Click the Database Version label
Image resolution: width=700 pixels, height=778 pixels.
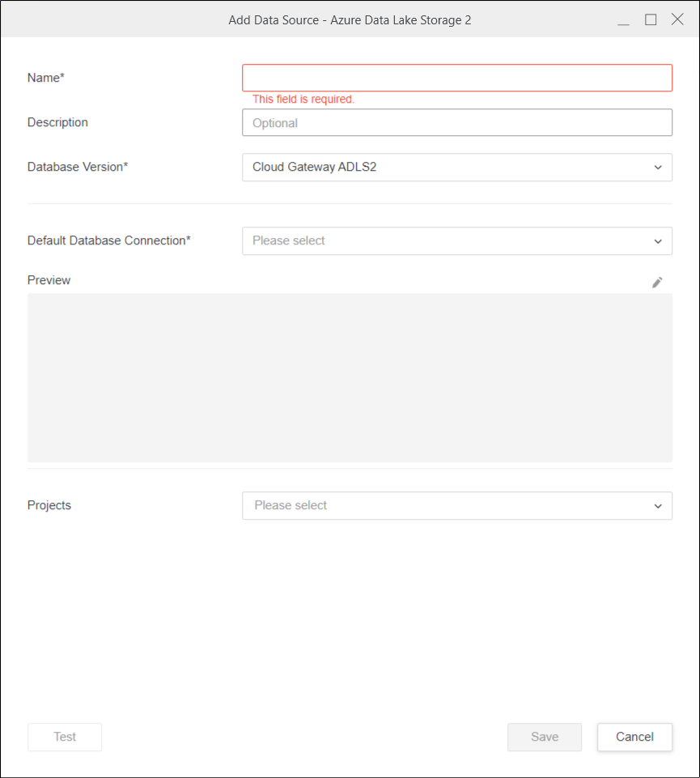click(x=78, y=167)
